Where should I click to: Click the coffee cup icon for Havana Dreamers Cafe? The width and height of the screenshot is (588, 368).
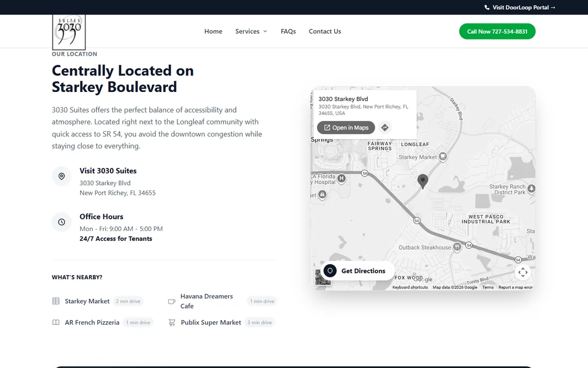click(x=172, y=301)
